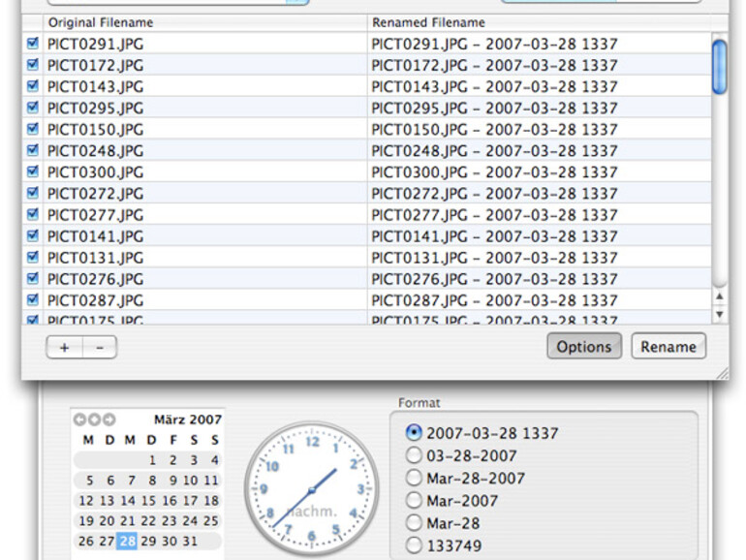
Task: Uncheck the PICT0291.JPG checkbox
Action: (x=32, y=44)
